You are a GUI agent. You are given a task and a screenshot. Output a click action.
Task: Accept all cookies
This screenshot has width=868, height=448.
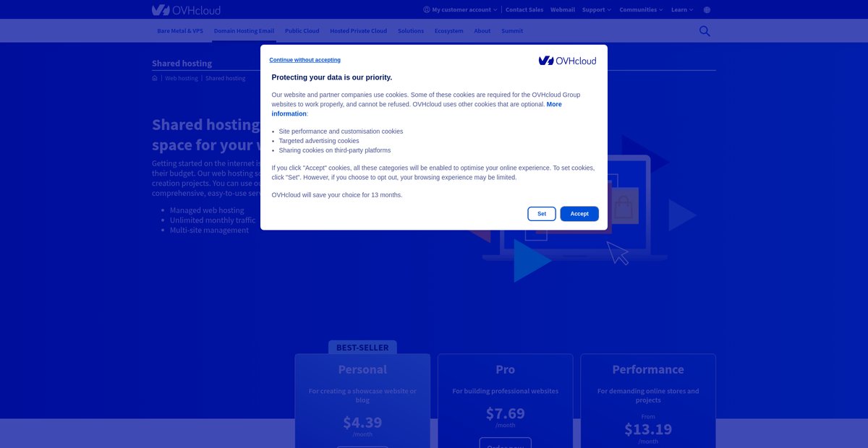(x=579, y=214)
